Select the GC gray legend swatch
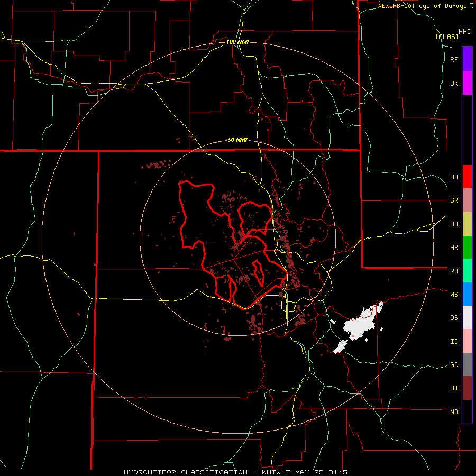 (467, 364)
